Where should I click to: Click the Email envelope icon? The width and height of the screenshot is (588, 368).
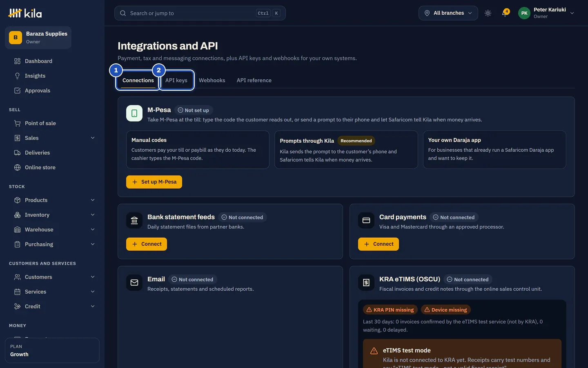[x=134, y=283]
